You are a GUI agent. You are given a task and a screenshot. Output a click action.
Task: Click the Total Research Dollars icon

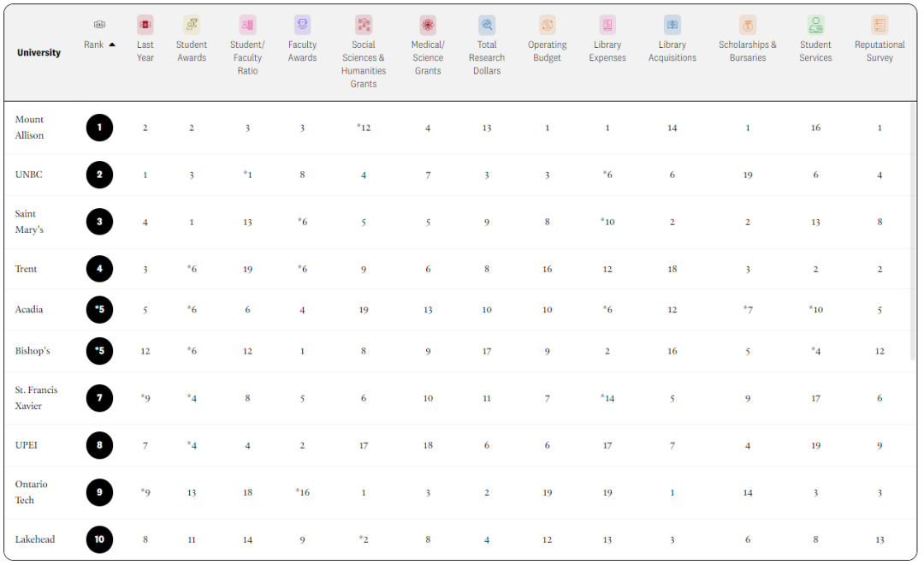tap(487, 25)
